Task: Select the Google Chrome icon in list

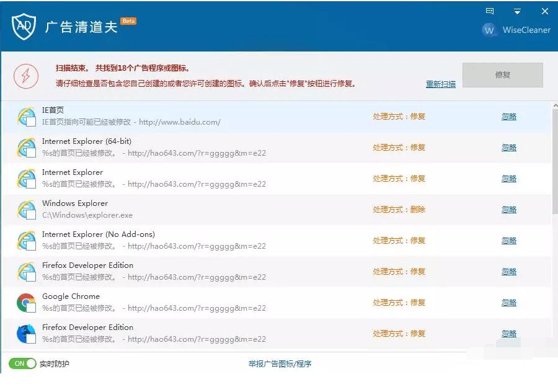Action: tap(26, 303)
